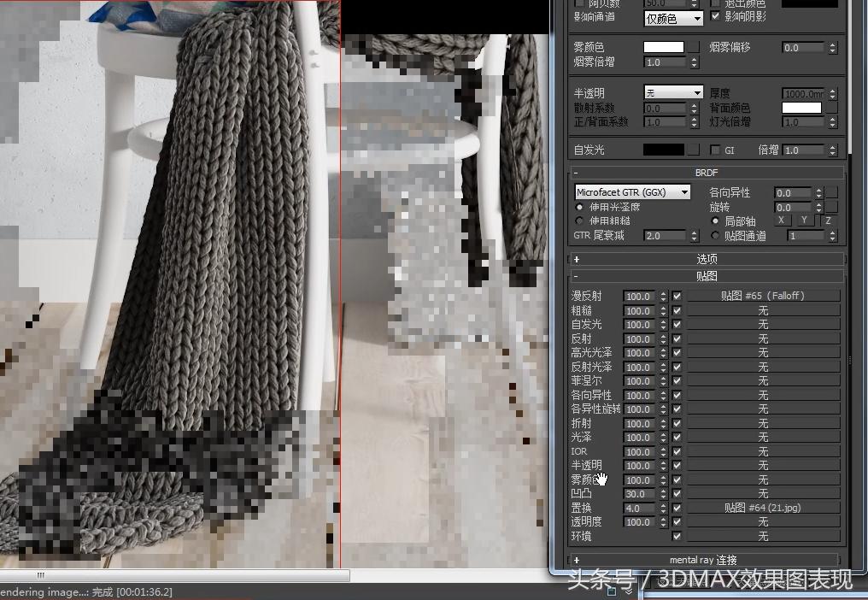
Task: Expand the mental ray 连接 rollout
Action: click(x=707, y=560)
